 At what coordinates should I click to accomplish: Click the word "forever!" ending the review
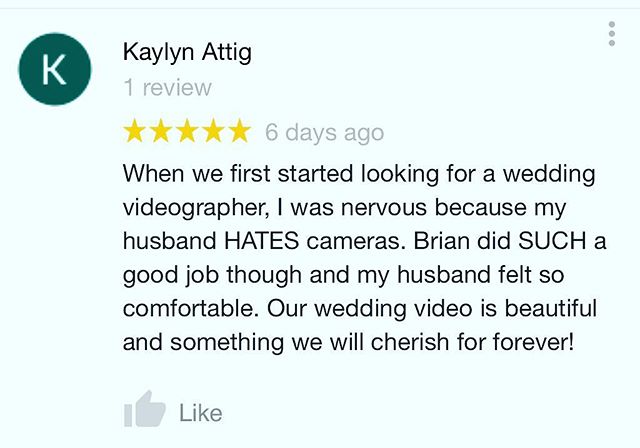coord(533,342)
